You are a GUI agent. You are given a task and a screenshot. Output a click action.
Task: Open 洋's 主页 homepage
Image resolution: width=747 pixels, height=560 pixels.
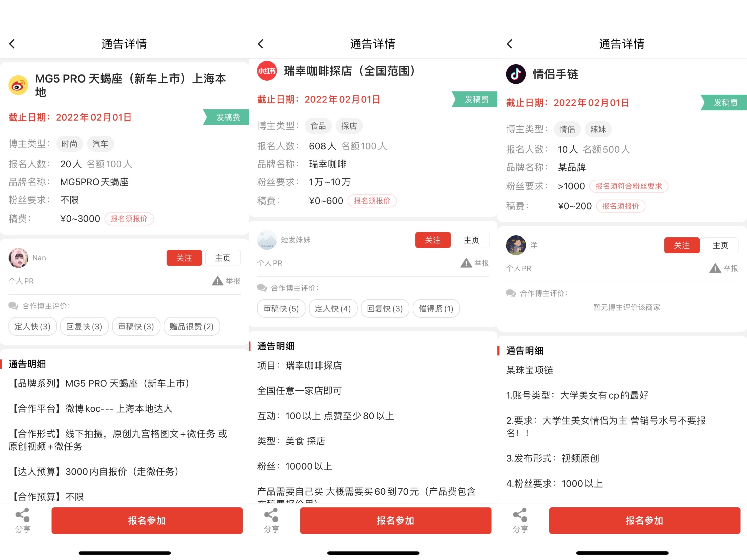pos(720,246)
